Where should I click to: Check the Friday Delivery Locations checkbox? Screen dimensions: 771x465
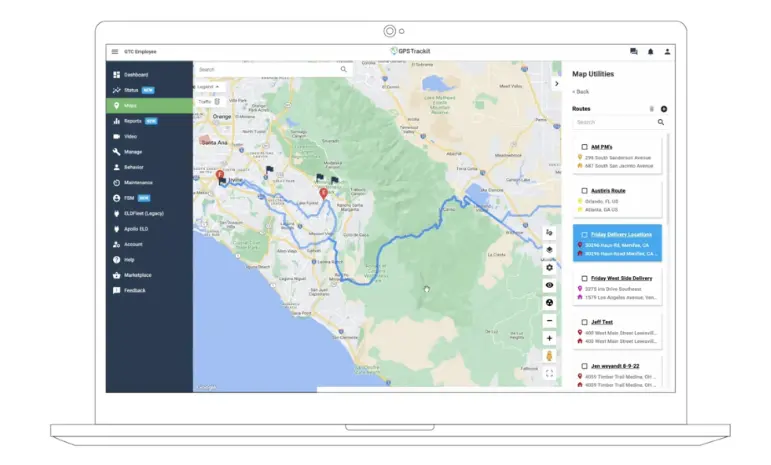[584, 234]
